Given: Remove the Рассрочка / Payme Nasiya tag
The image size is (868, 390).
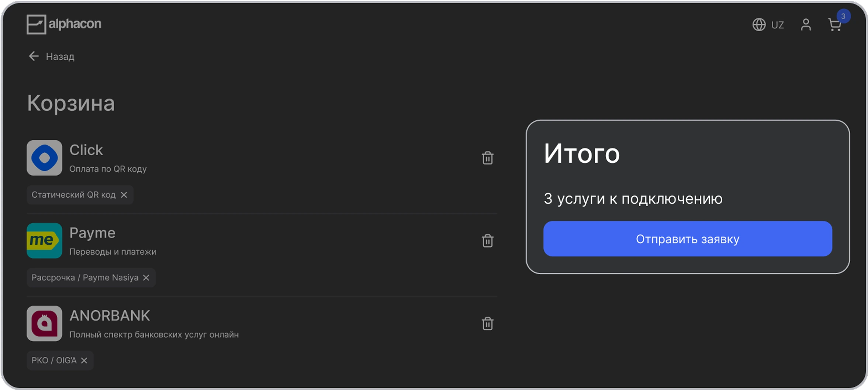Looking at the screenshot, I should coord(146,278).
